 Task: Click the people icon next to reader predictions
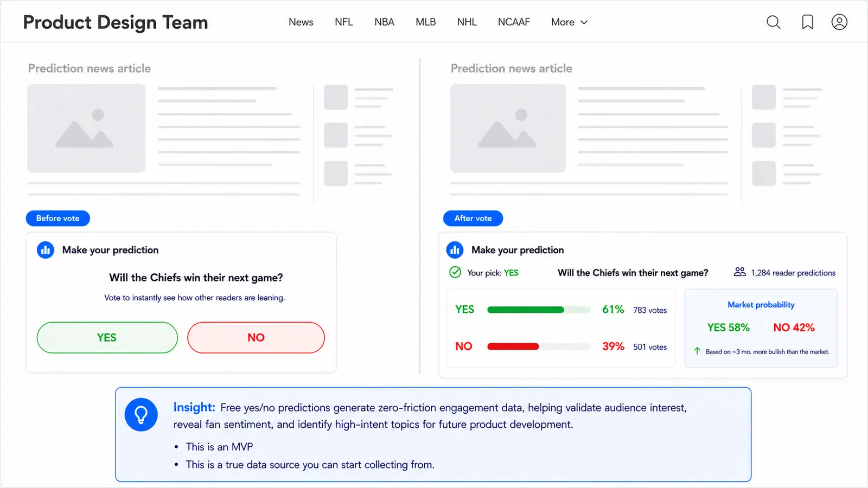click(x=739, y=272)
